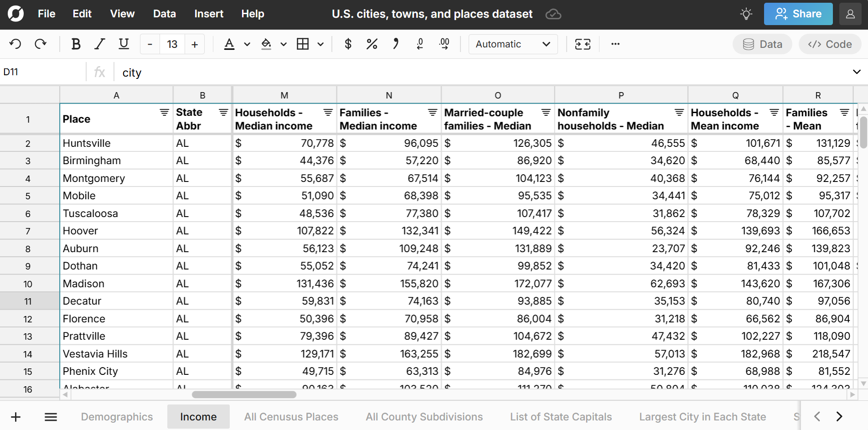Open the Automatic number format dropdown
The height and width of the screenshot is (430, 868).
point(513,44)
